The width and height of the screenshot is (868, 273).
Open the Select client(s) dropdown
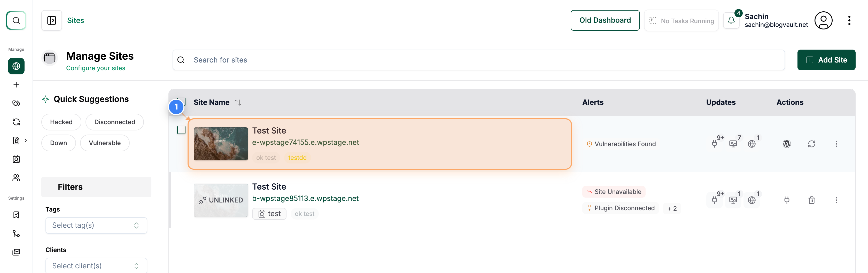tap(96, 265)
